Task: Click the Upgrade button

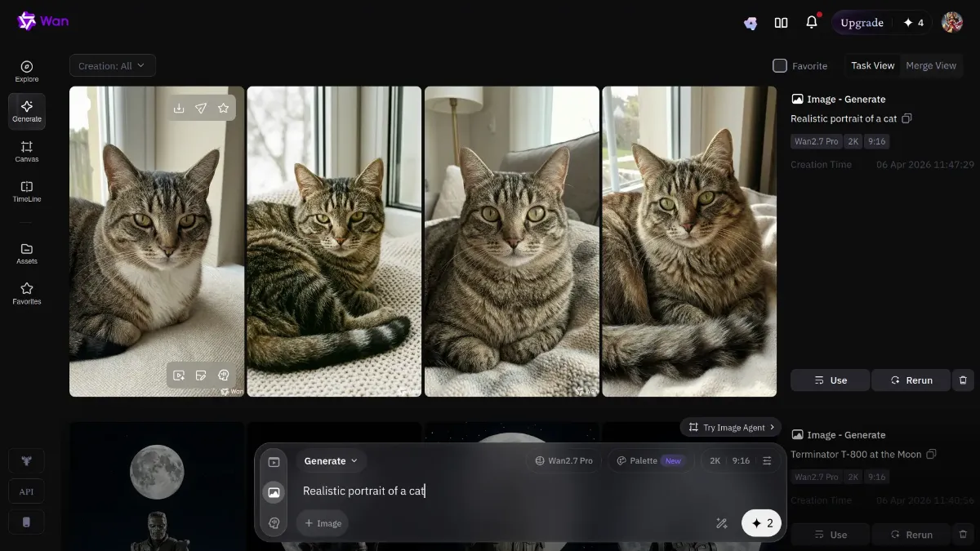Action: [862, 23]
